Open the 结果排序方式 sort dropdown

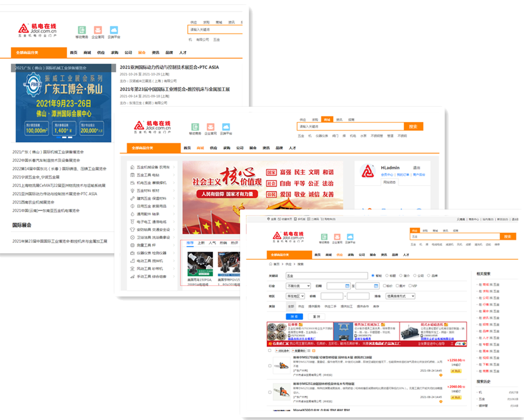400,295
